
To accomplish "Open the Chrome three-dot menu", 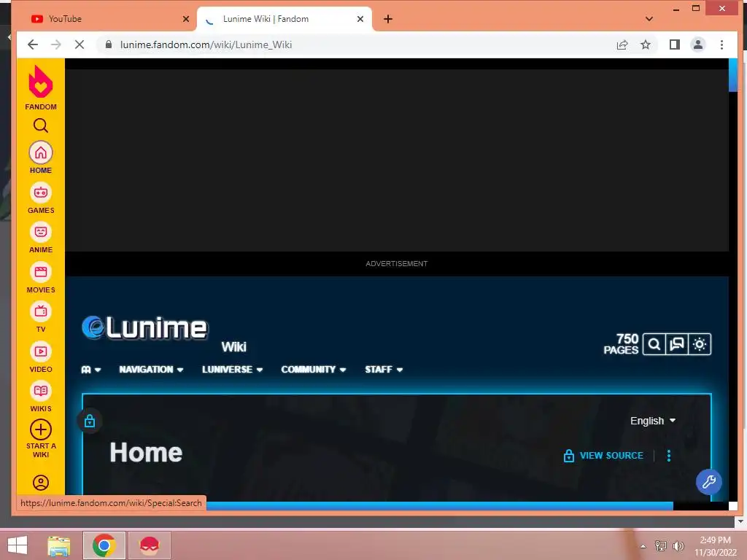I will point(721,44).
